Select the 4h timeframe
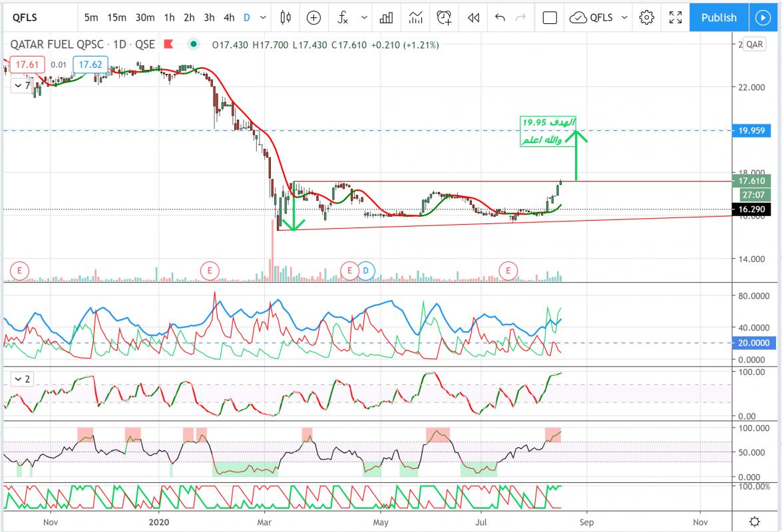 [229, 17]
